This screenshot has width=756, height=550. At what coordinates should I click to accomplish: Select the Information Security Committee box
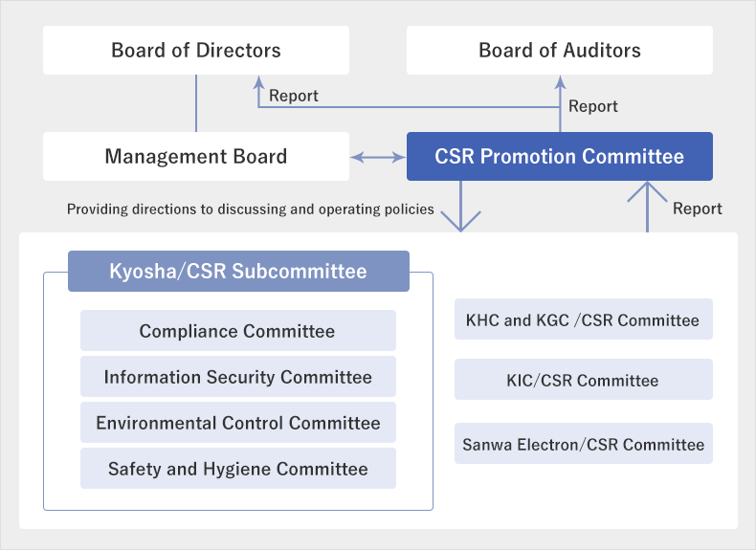[238, 377]
